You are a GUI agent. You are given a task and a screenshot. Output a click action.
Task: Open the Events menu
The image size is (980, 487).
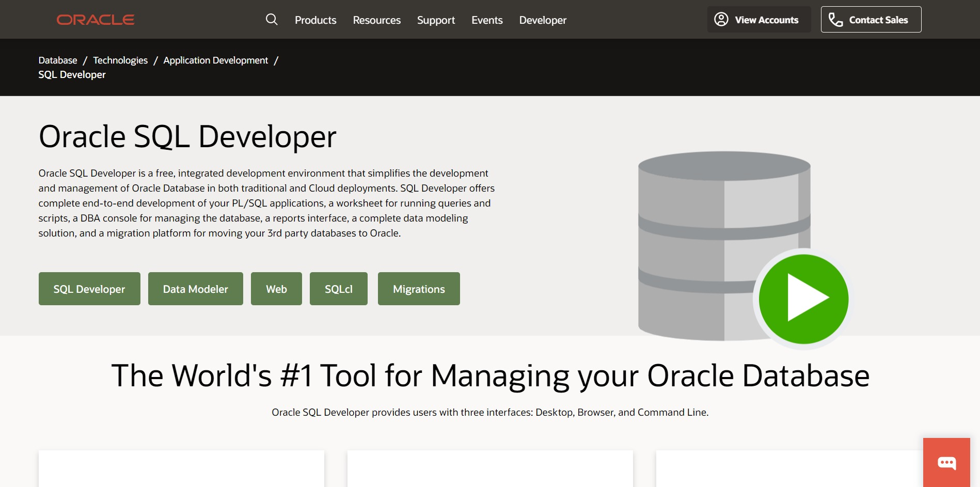point(487,20)
